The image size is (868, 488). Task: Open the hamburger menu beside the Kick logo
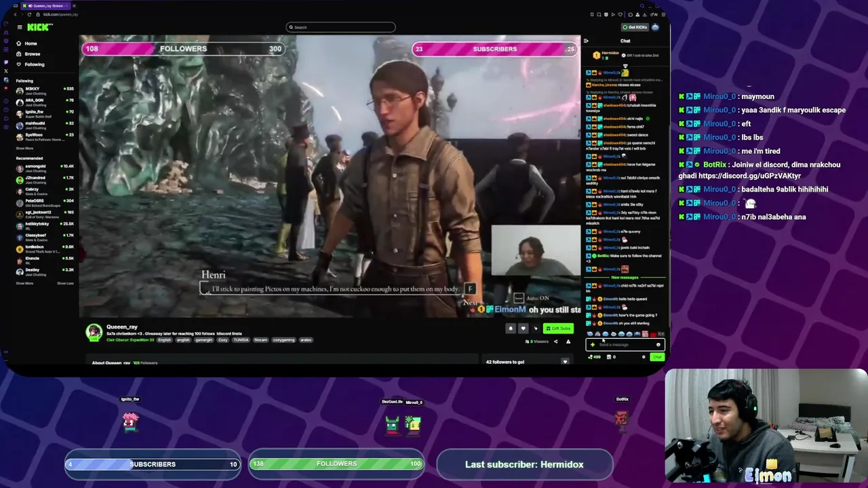tap(20, 27)
